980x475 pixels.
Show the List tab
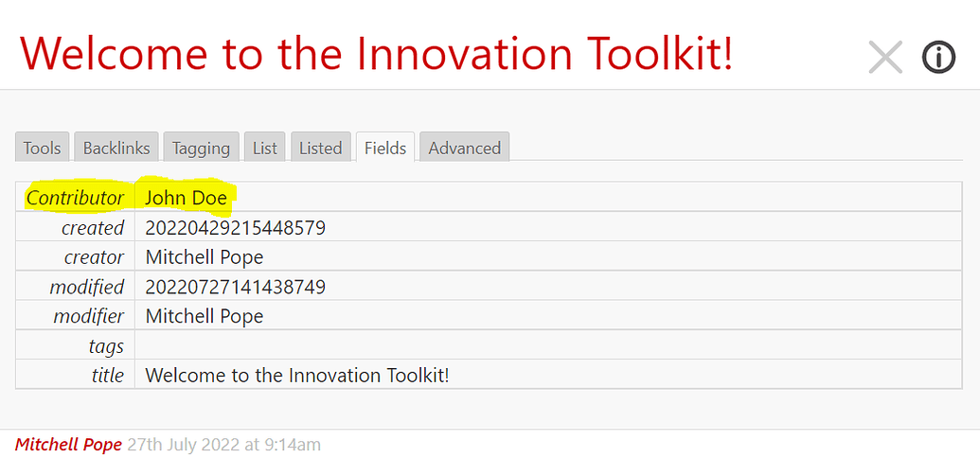pyautogui.click(x=265, y=148)
